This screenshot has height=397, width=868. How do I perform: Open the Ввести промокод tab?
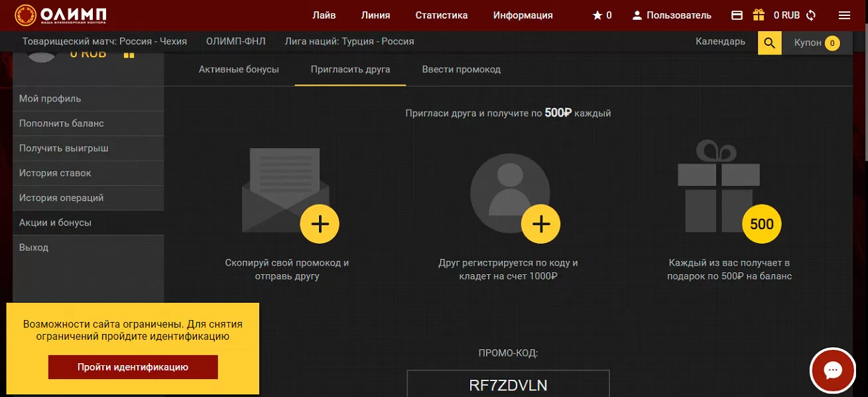pyautogui.click(x=462, y=68)
